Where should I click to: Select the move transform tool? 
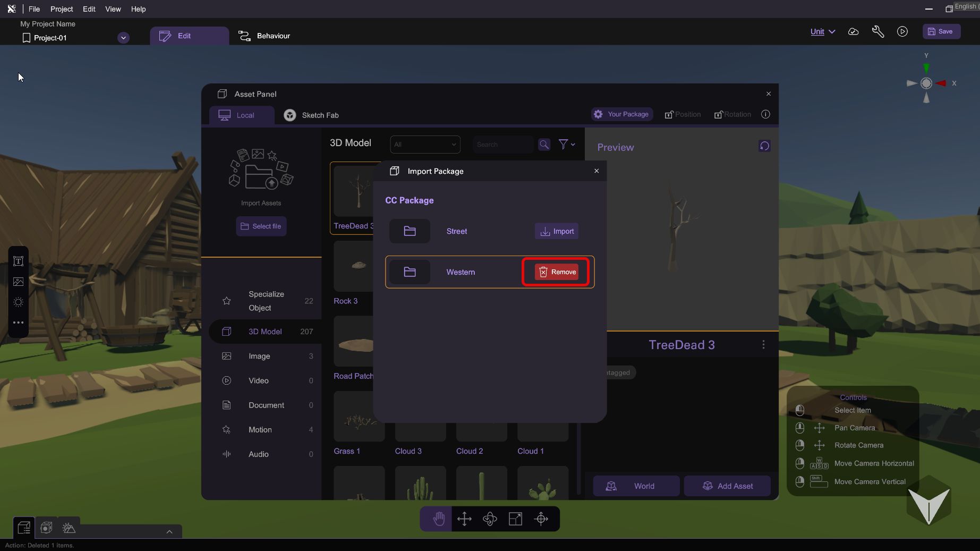pos(464,519)
